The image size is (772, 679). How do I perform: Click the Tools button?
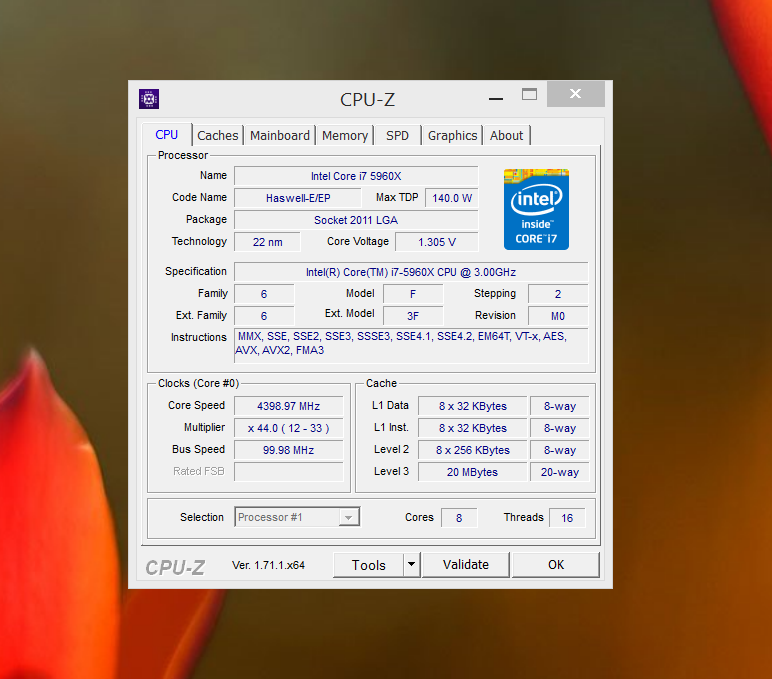click(x=368, y=565)
